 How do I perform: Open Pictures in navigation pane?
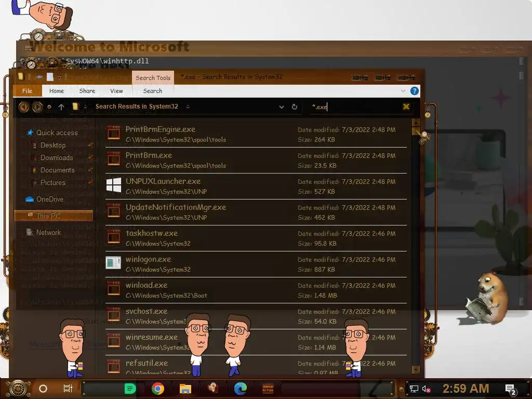52,182
